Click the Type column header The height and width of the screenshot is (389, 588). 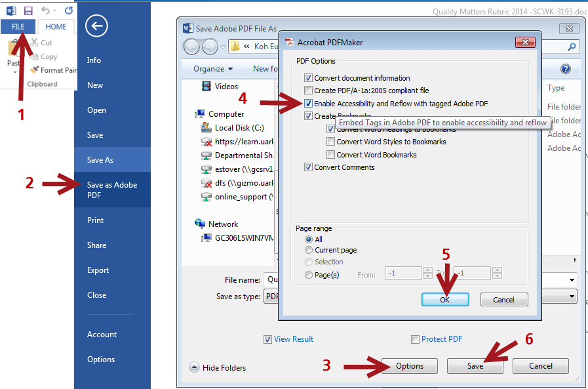555,88
